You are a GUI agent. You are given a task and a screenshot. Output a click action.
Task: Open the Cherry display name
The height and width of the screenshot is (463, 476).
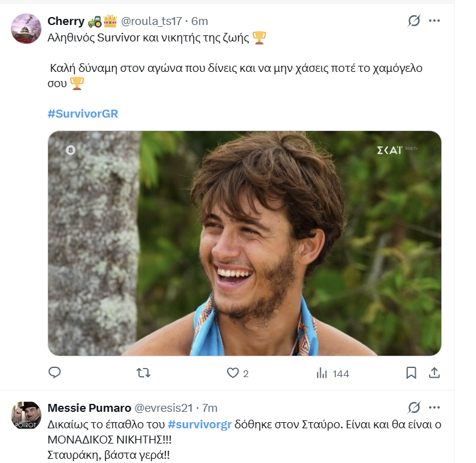click(x=66, y=21)
